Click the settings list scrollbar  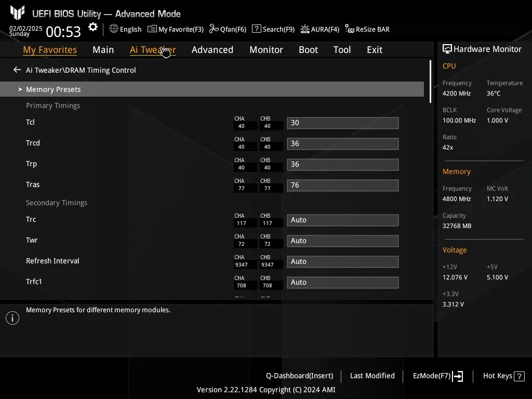(x=430, y=82)
